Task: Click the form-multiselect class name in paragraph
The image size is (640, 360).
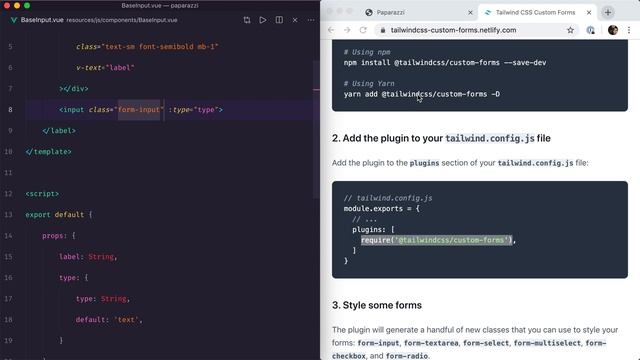Action: 547,343
